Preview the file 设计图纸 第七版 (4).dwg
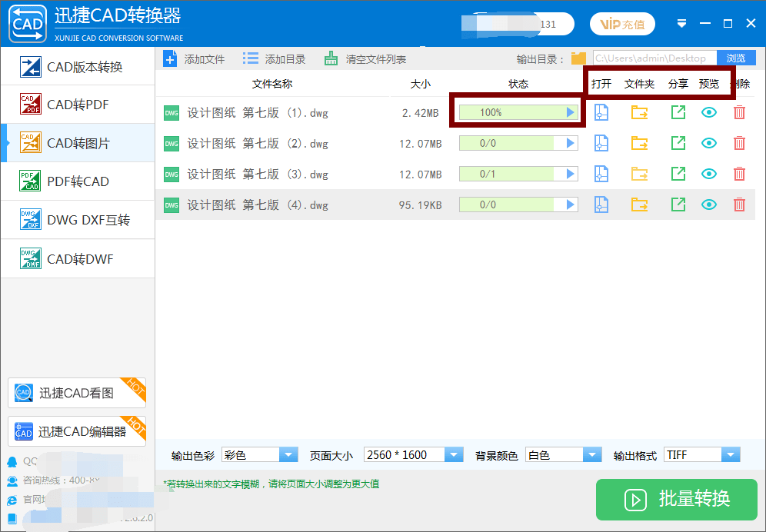This screenshot has height=532, width=766. tap(709, 204)
